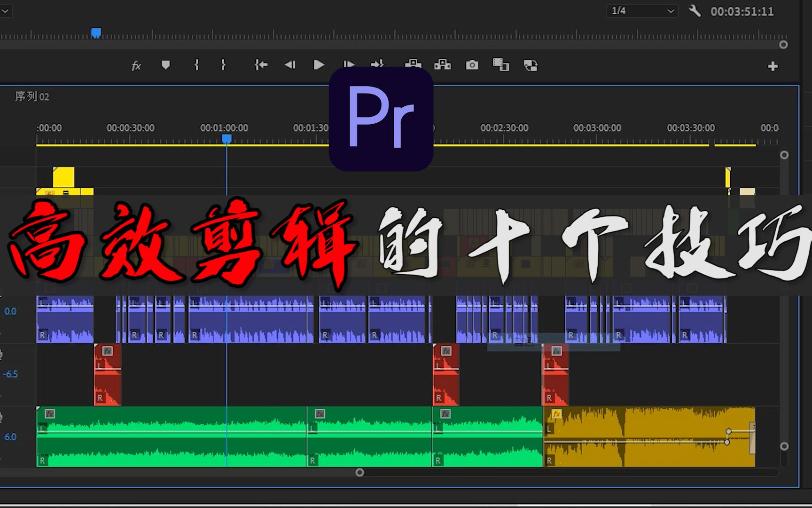Open monitor settings via the wrench icon
812x508 pixels.
(x=695, y=10)
